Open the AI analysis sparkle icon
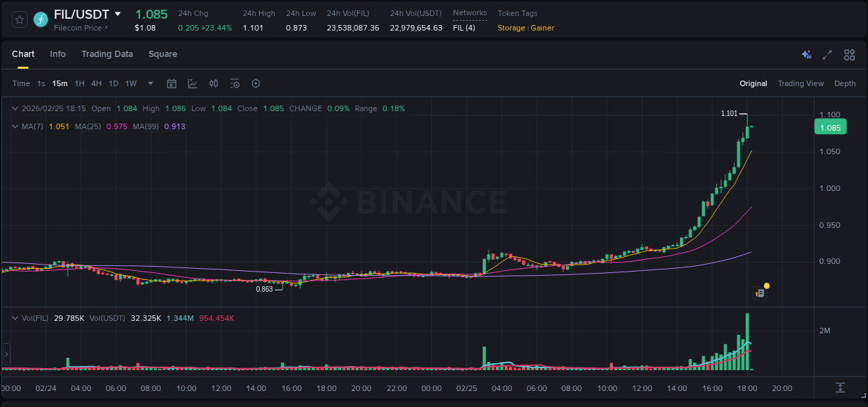This screenshot has height=407, width=868. [806, 54]
